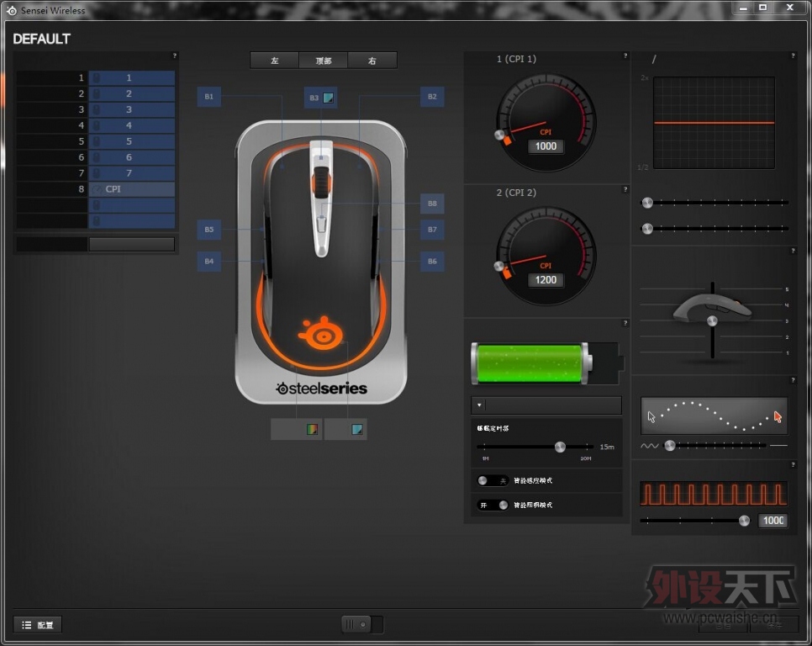
Task: Click the second acceleration slider knob
Action: click(647, 229)
